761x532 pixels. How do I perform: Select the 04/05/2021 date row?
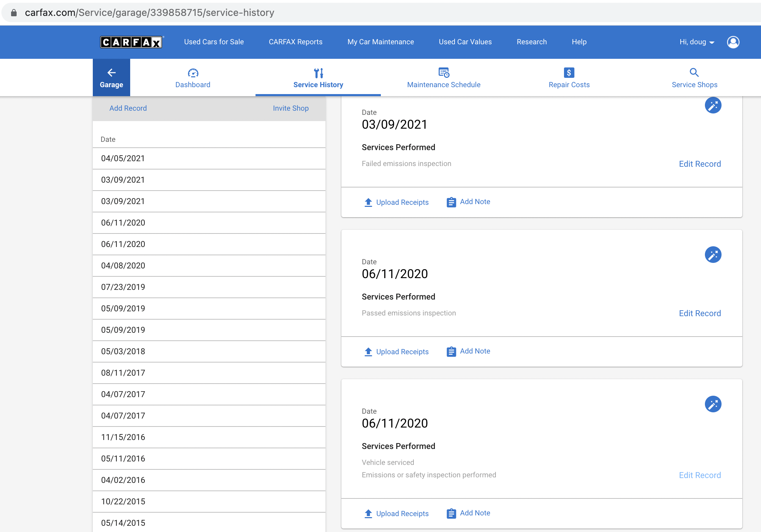point(209,158)
